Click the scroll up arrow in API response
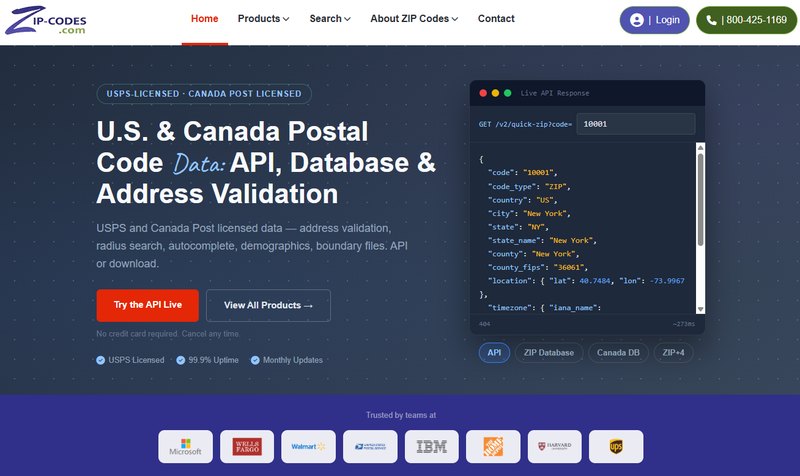 (x=701, y=148)
